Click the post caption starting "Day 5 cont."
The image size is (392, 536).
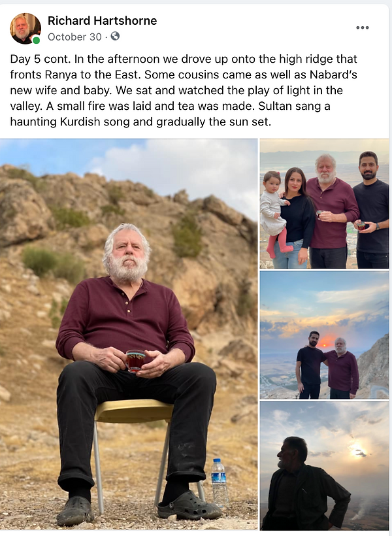[x=184, y=90]
